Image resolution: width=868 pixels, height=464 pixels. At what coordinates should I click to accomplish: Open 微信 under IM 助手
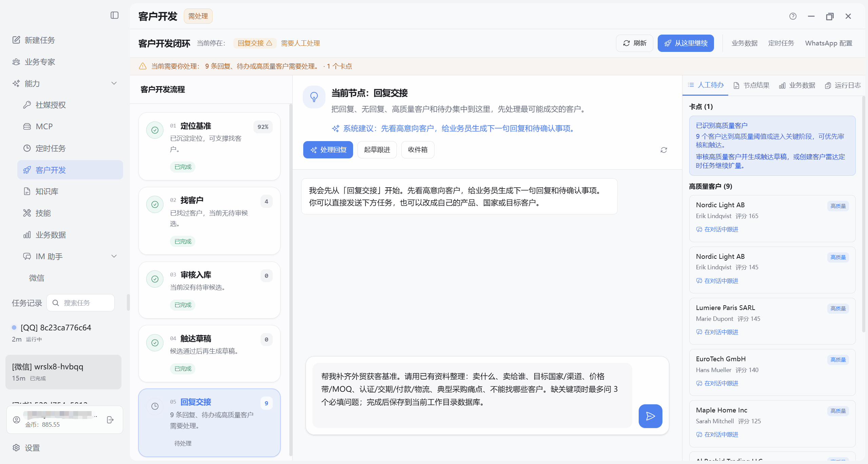click(37, 278)
